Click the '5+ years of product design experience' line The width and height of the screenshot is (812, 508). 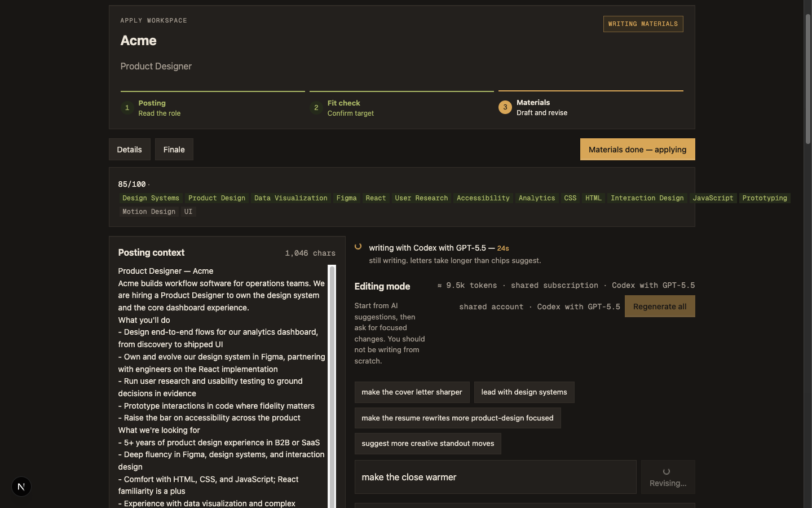pyautogui.click(x=219, y=443)
